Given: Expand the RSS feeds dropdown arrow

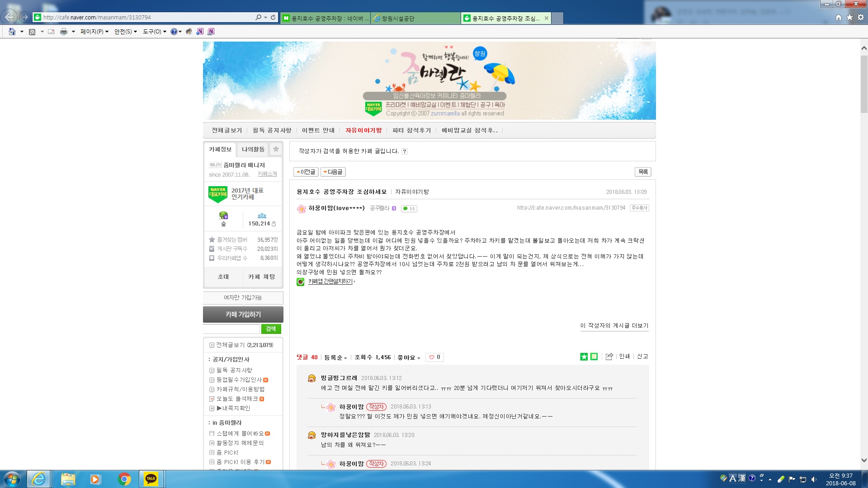Looking at the screenshot, I should 42,32.
